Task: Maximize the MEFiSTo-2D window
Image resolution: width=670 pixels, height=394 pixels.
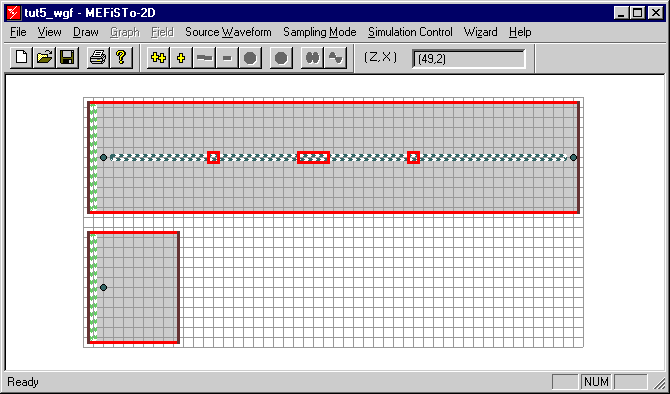Action: click(x=638, y=13)
